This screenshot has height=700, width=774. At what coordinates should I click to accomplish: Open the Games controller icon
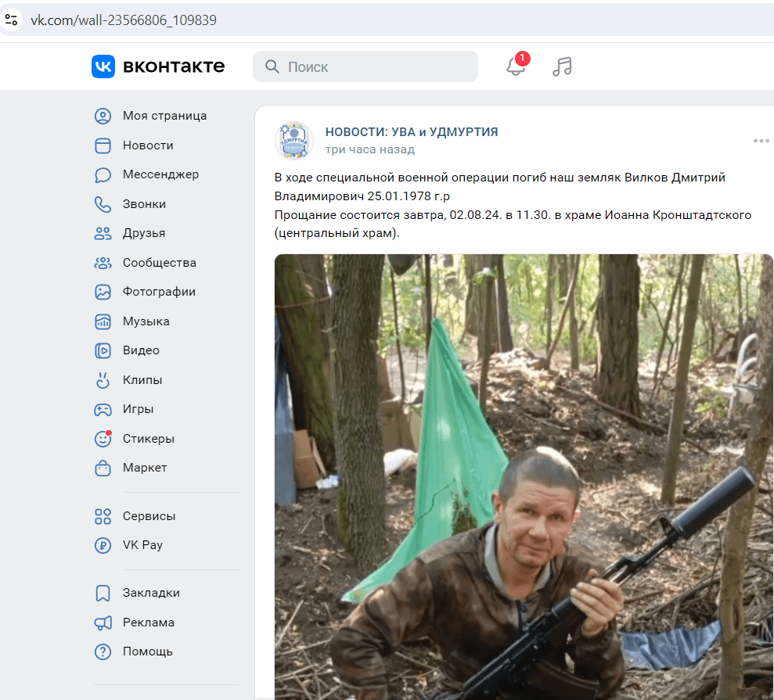pos(103,409)
